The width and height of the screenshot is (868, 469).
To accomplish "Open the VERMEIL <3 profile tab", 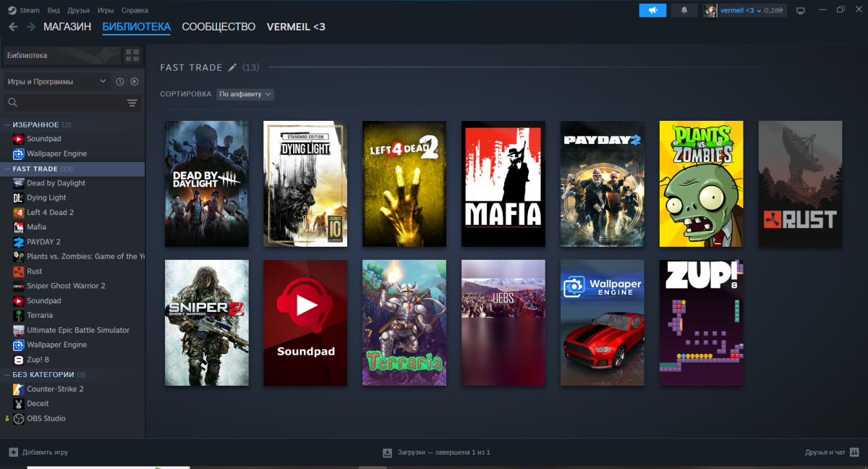I will tap(296, 27).
